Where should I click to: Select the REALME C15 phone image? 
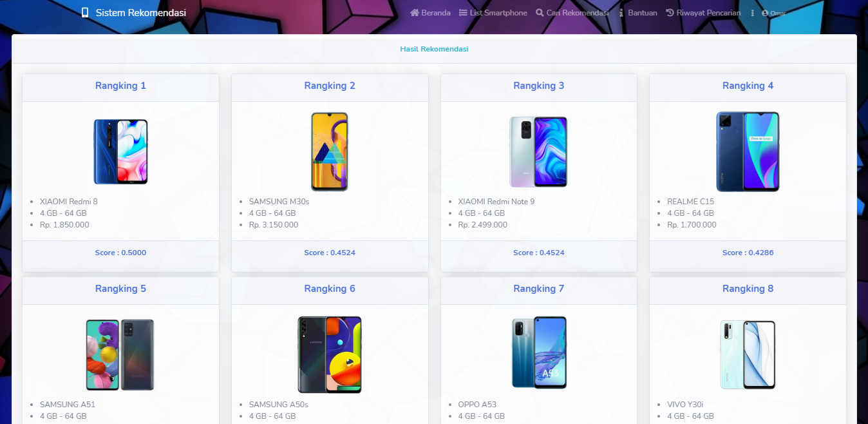pyautogui.click(x=748, y=152)
